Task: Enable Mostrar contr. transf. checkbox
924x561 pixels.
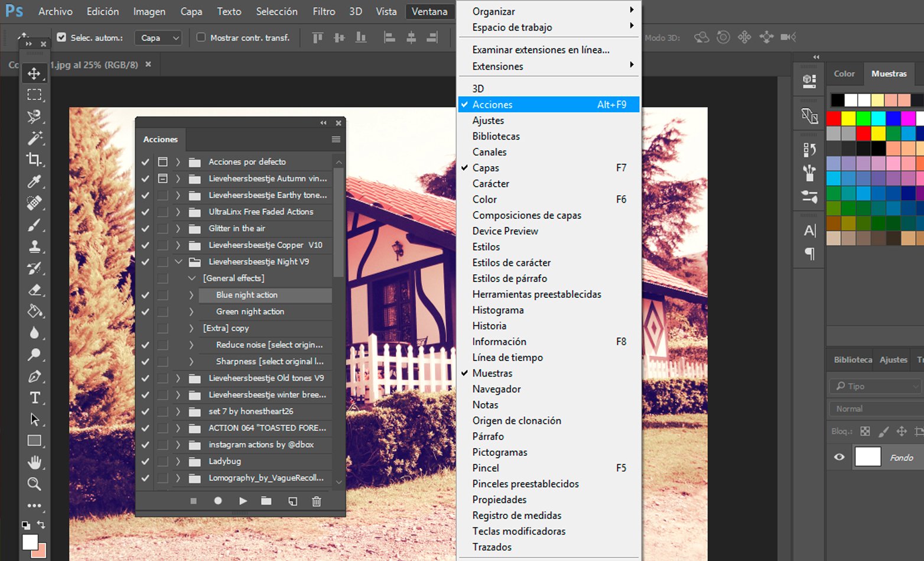Action: pyautogui.click(x=201, y=37)
